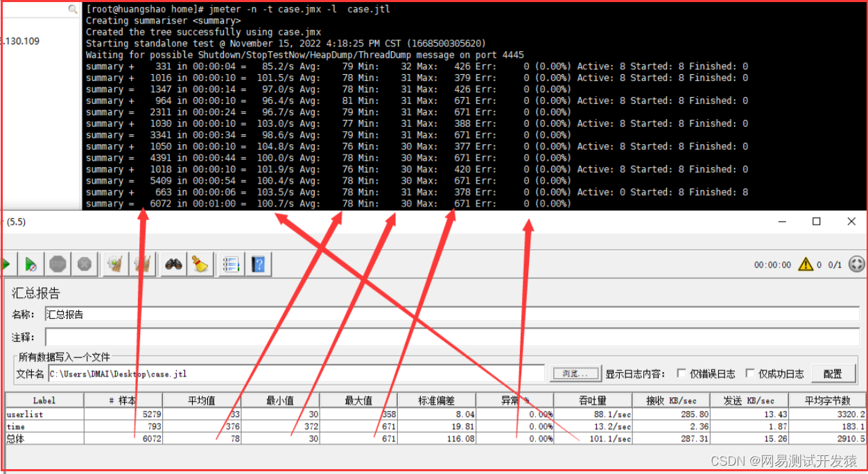Click the userlist throughput cell 88.1/sec
The height and width of the screenshot is (474, 868).
point(593,414)
